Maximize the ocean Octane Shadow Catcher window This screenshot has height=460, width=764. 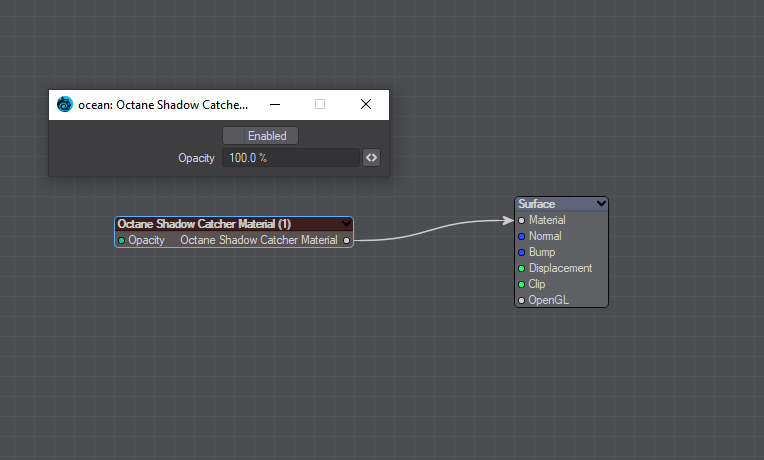(320, 104)
